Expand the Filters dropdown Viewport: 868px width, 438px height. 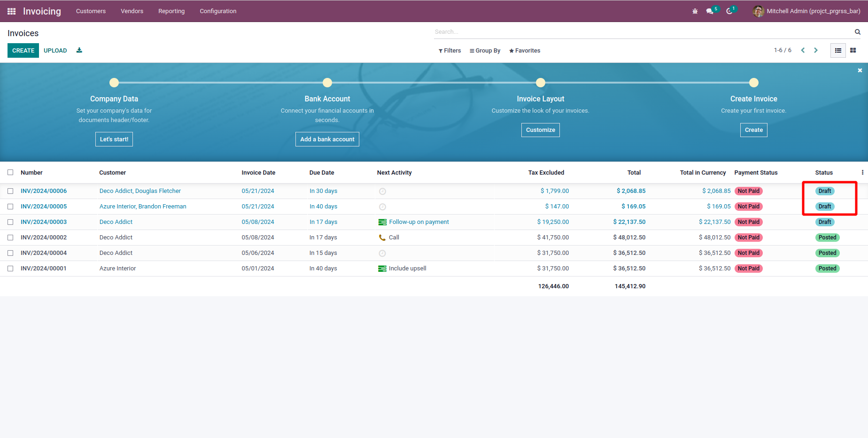pos(449,51)
